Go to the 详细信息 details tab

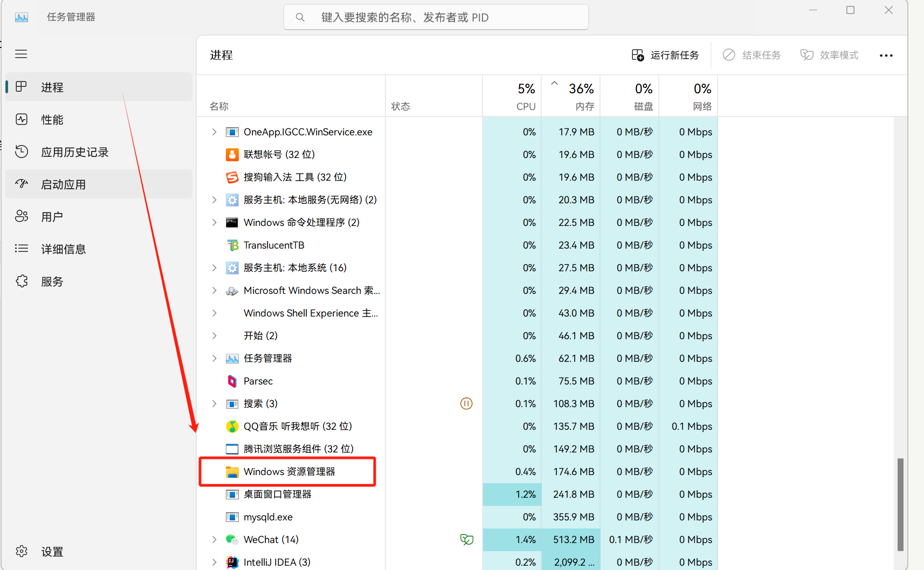[x=63, y=249]
